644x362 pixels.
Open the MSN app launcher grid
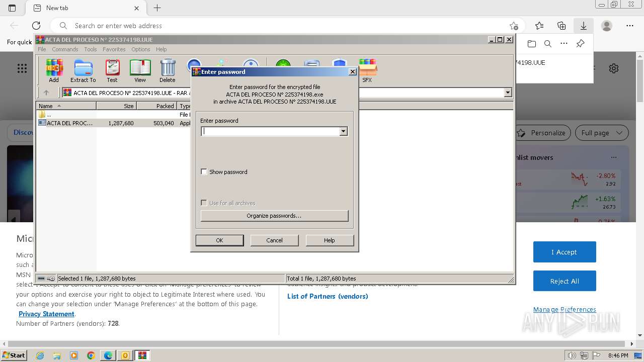[x=22, y=68]
